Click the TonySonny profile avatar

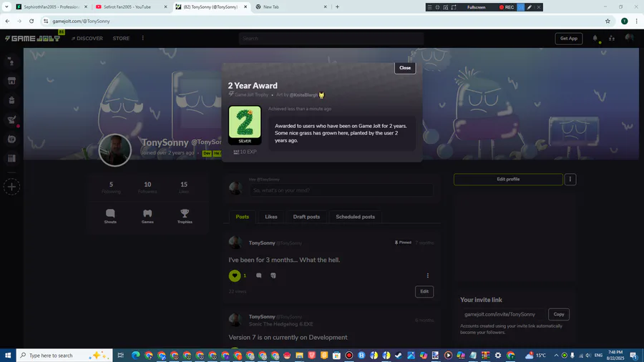tap(115, 150)
